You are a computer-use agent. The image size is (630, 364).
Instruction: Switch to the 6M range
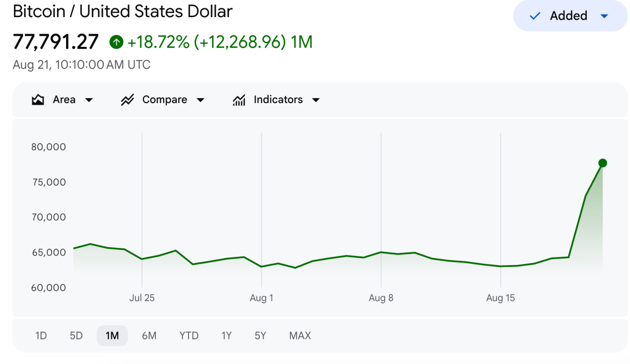(149, 336)
